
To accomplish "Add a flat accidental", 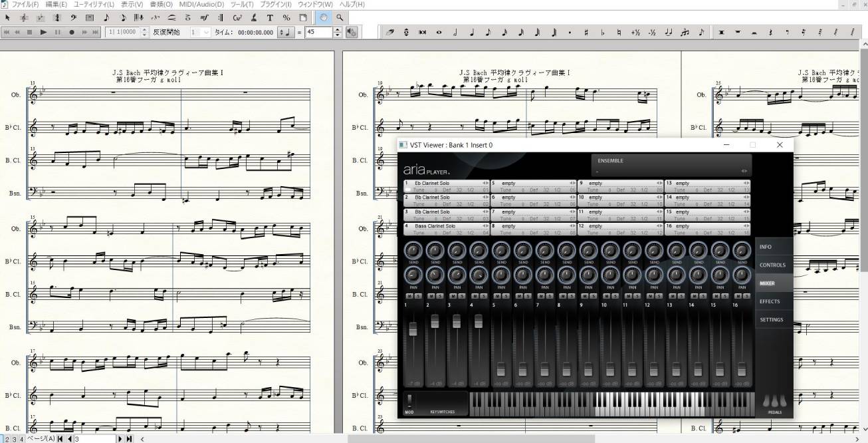I will pos(602,32).
